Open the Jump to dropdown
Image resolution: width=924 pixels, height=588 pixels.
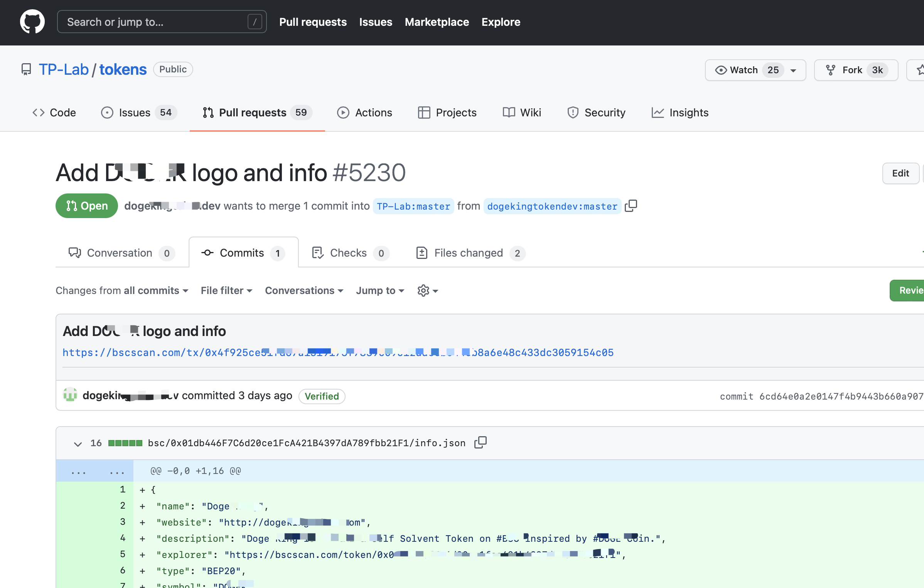(380, 291)
